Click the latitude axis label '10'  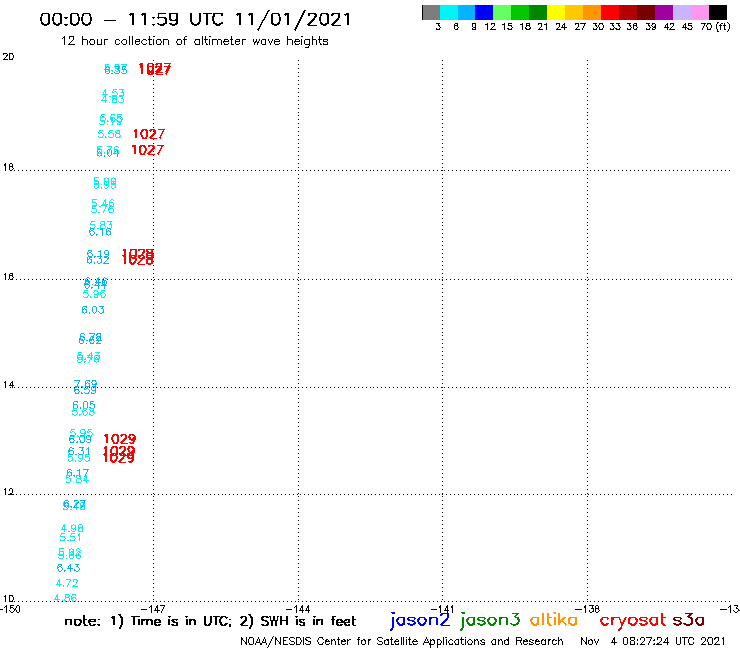point(8,599)
